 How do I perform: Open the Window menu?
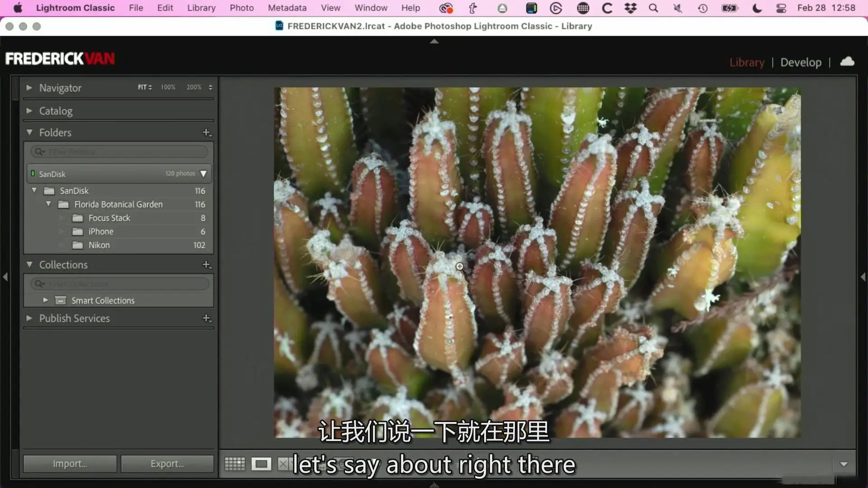pos(371,8)
